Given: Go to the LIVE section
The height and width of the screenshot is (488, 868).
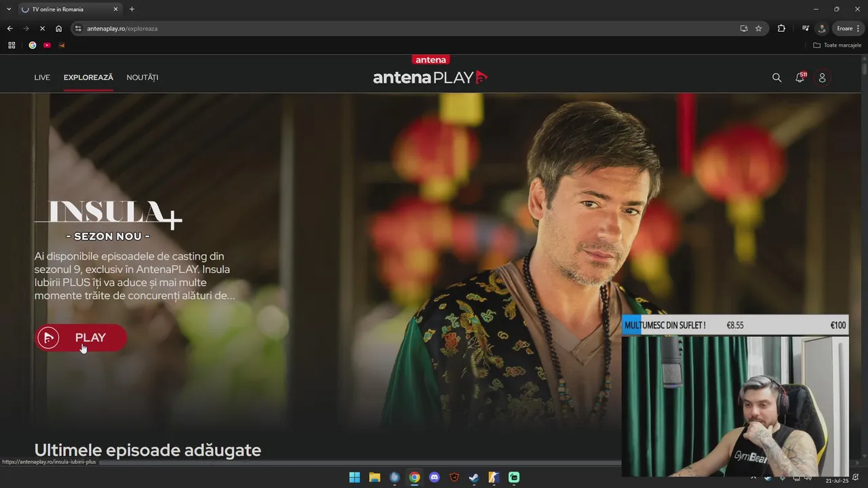Looking at the screenshot, I should (x=42, y=77).
